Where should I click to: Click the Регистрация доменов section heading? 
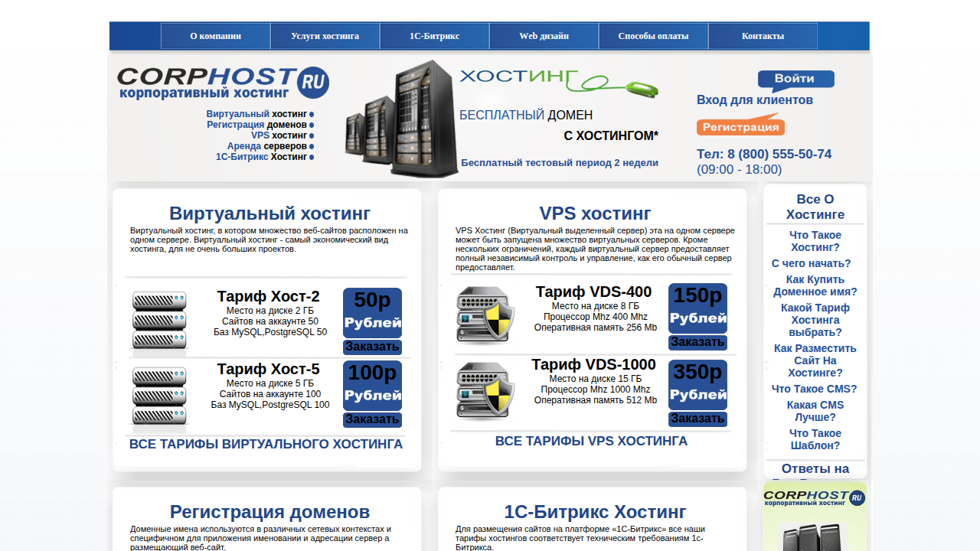(269, 511)
